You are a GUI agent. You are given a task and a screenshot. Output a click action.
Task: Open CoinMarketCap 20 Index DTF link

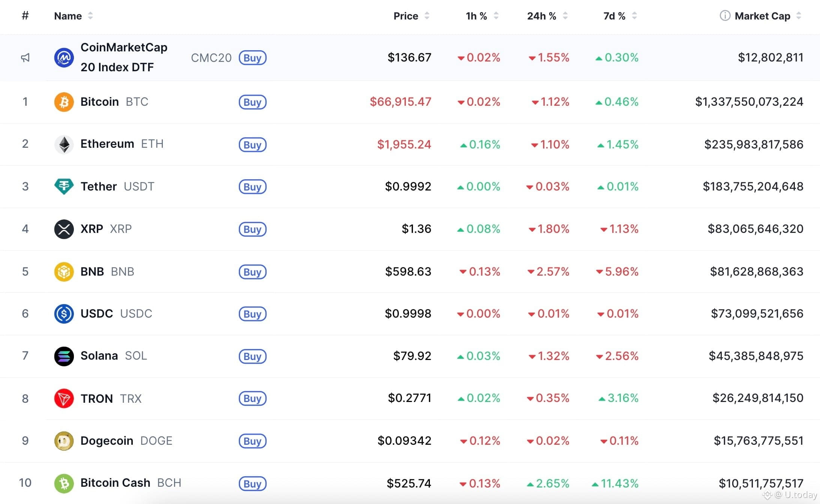point(124,57)
